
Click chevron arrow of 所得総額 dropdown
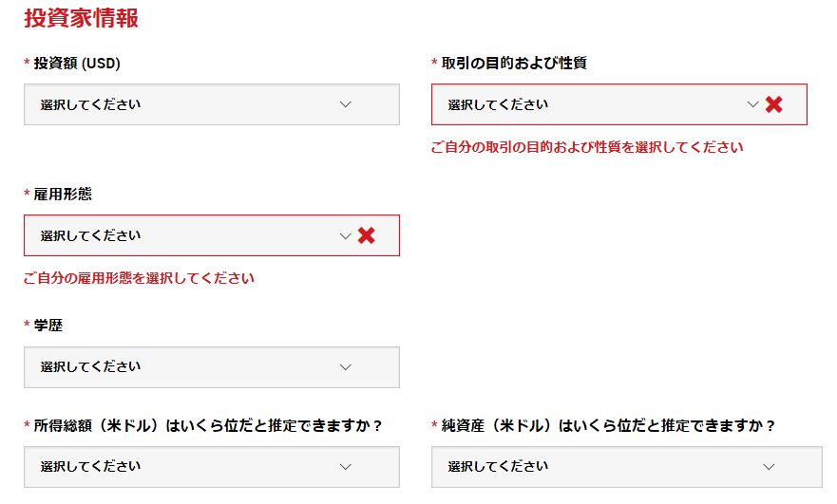(x=346, y=467)
